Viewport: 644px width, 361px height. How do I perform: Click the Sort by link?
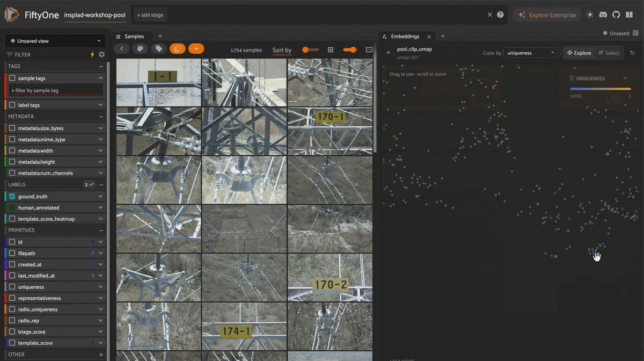click(282, 50)
